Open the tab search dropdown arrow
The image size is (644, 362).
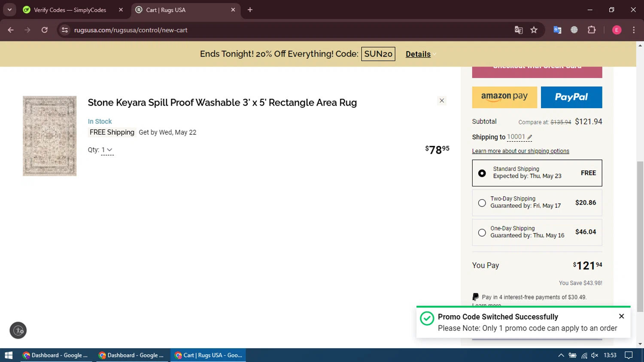point(9,10)
